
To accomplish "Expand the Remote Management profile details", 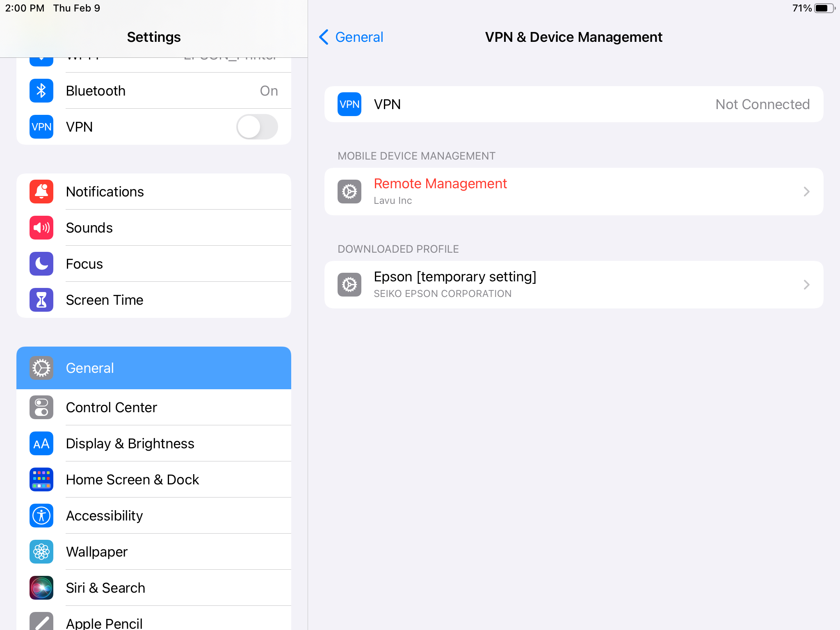I will point(573,192).
